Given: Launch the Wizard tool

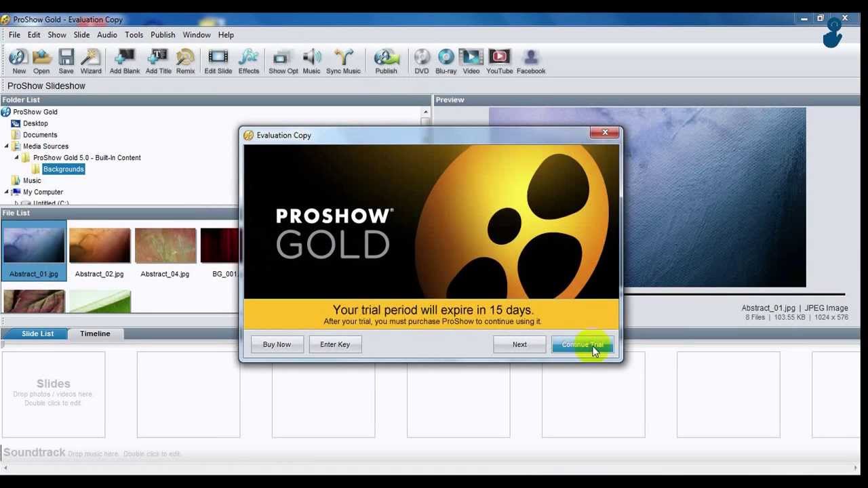Looking at the screenshot, I should (91, 62).
